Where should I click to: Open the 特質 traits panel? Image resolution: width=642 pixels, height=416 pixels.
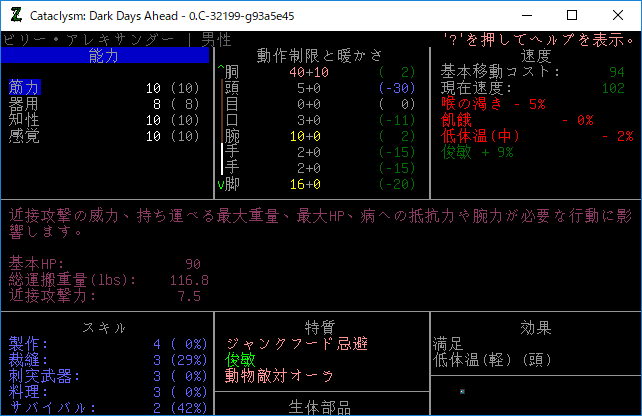[x=320, y=328]
